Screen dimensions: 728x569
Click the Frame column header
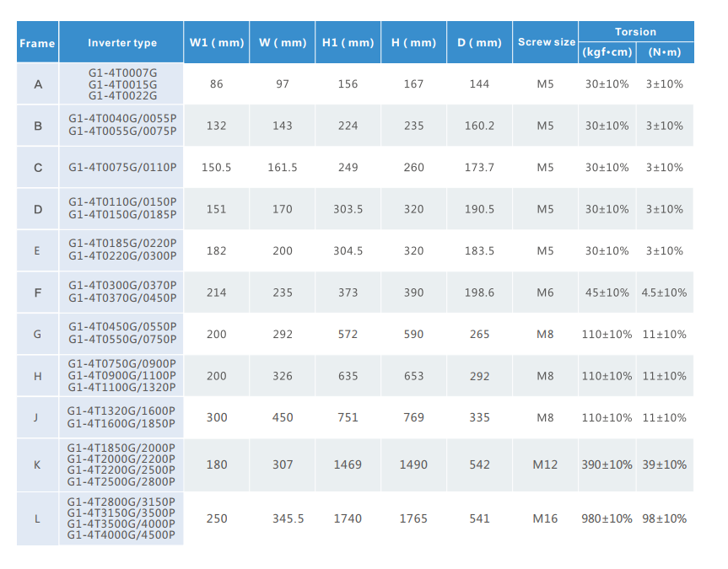(x=37, y=43)
